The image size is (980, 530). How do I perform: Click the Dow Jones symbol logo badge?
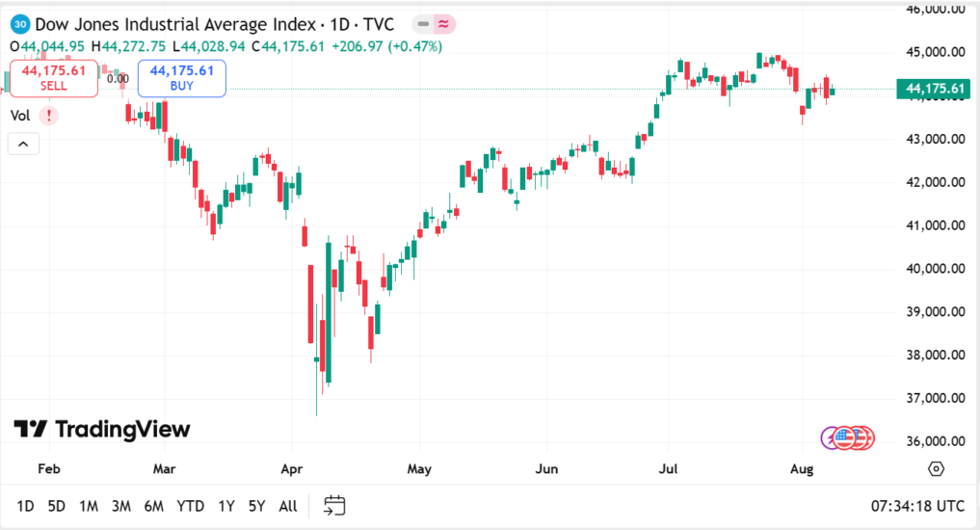[20, 23]
